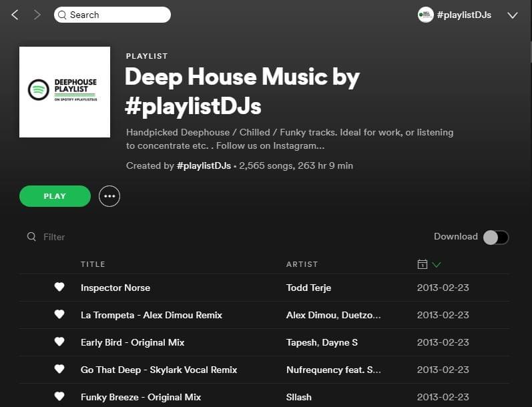The height and width of the screenshot is (407, 532).
Task: Click the Filter magnifier icon
Action: [31, 236]
